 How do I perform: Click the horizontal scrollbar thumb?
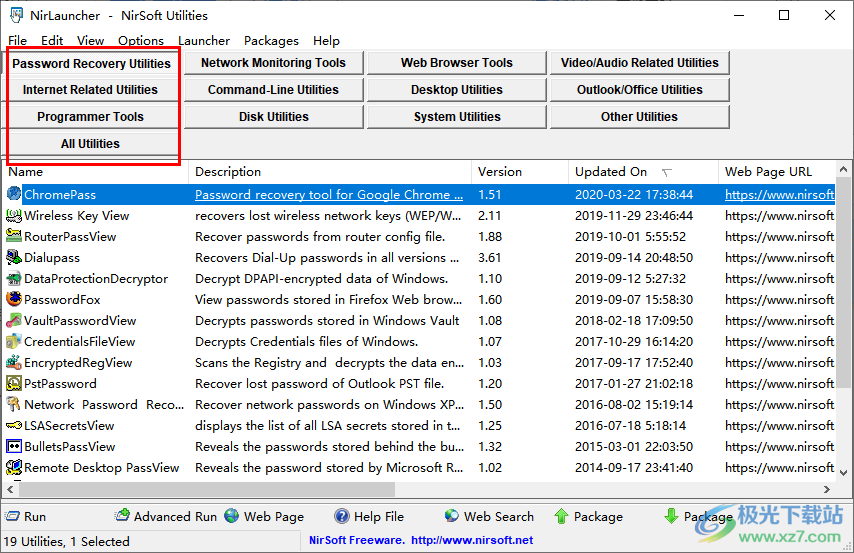207,489
